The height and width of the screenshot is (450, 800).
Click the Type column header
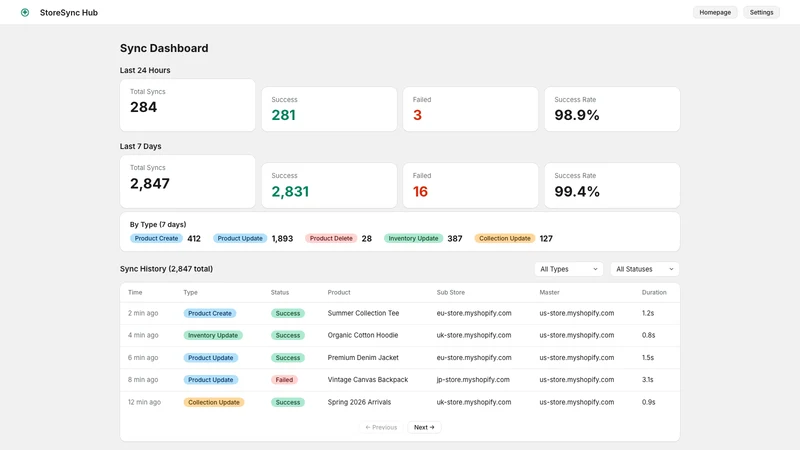coord(190,292)
